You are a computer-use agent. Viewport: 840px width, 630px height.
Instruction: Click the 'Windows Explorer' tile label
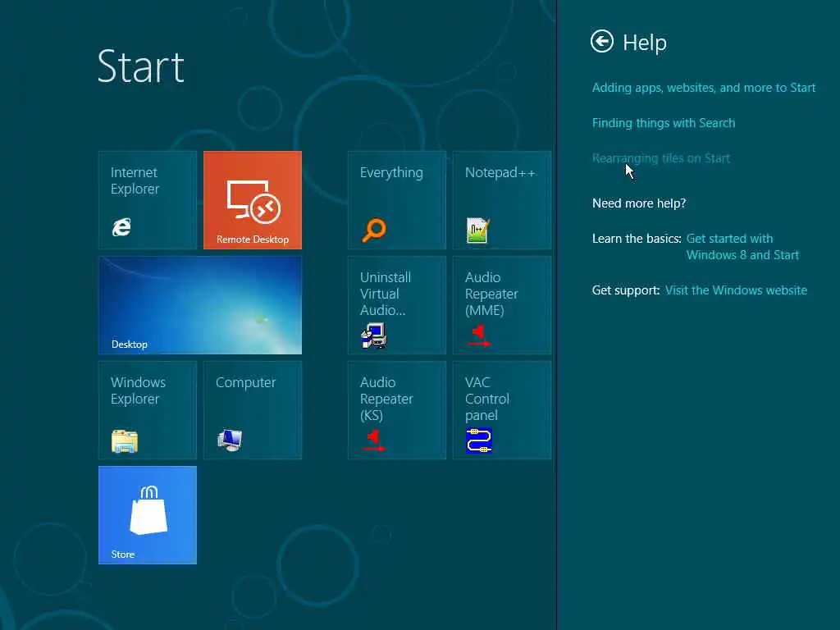[x=138, y=390]
